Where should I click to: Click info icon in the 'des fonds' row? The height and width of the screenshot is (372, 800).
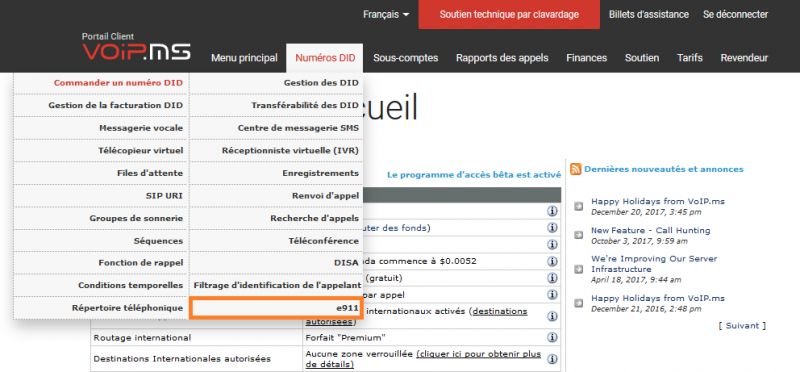click(x=552, y=228)
